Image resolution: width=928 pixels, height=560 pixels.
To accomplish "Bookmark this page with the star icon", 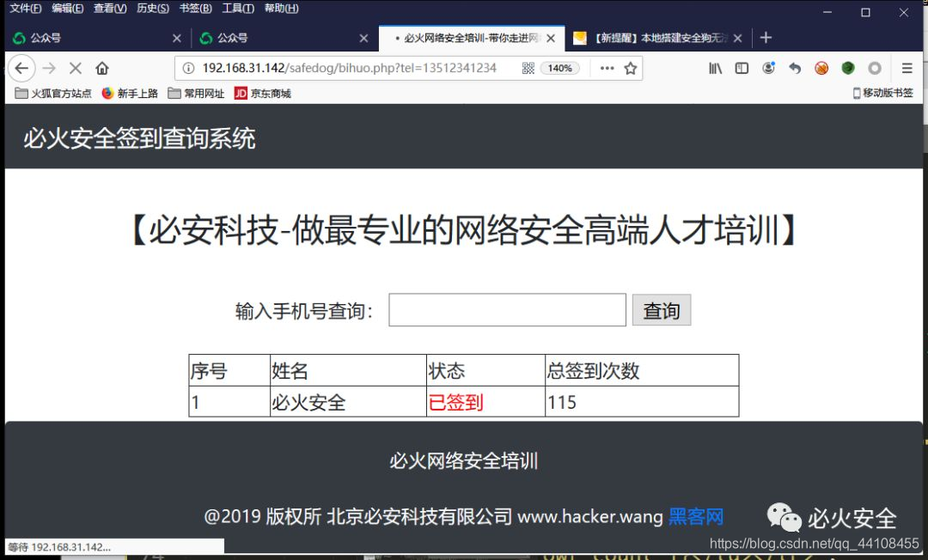I will [631, 68].
